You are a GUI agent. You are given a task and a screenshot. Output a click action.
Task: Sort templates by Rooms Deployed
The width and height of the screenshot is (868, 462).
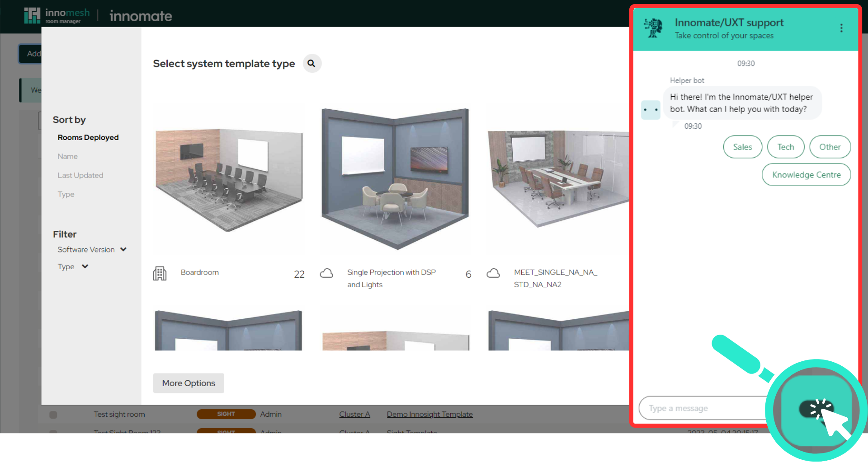[88, 137]
